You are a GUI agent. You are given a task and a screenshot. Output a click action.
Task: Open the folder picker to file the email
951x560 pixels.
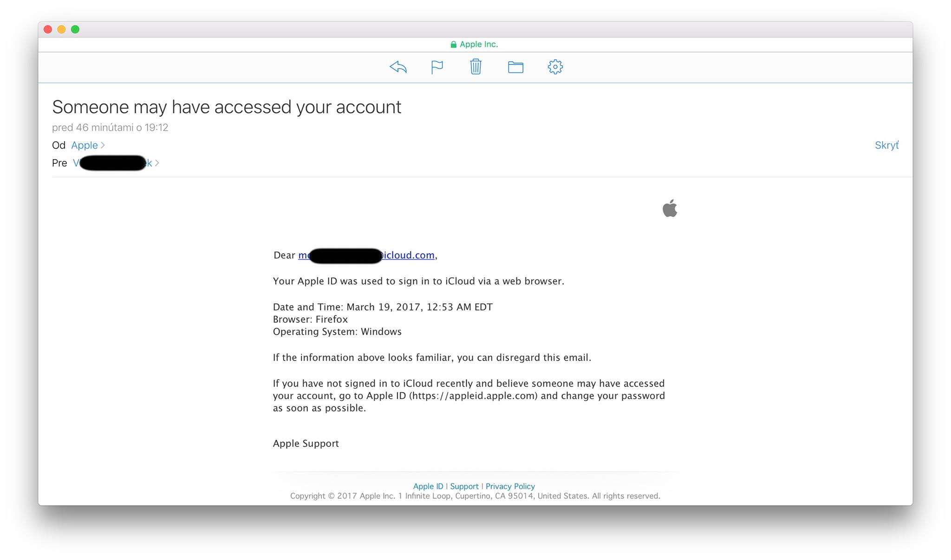(x=515, y=67)
